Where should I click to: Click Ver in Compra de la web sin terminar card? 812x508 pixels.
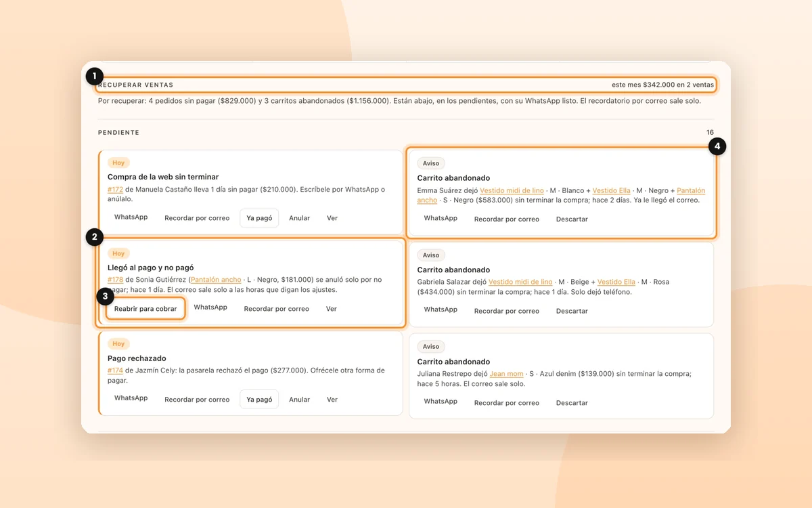tap(332, 218)
